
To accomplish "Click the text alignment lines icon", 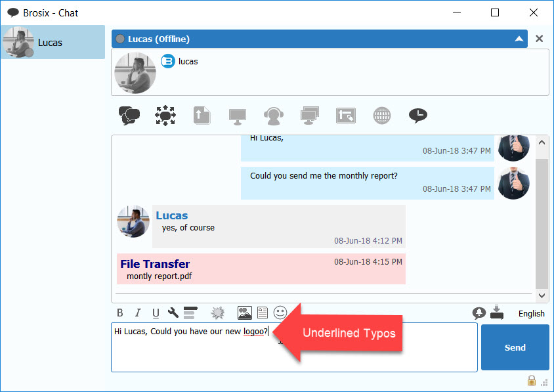I will 190,313.
